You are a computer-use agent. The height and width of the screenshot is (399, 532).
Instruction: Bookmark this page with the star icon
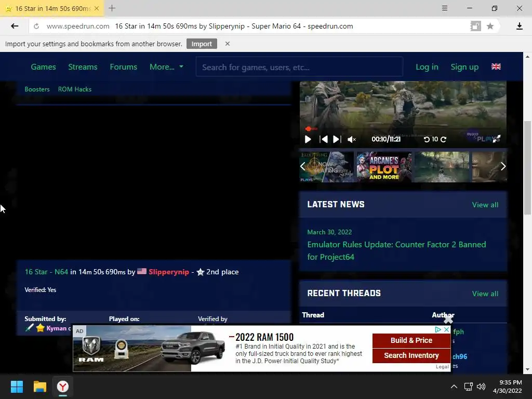click(490, 26)
